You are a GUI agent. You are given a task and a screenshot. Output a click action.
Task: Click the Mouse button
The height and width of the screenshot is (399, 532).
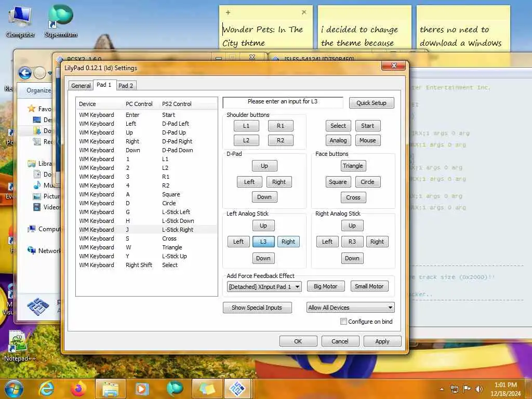(x=368, y=140)
